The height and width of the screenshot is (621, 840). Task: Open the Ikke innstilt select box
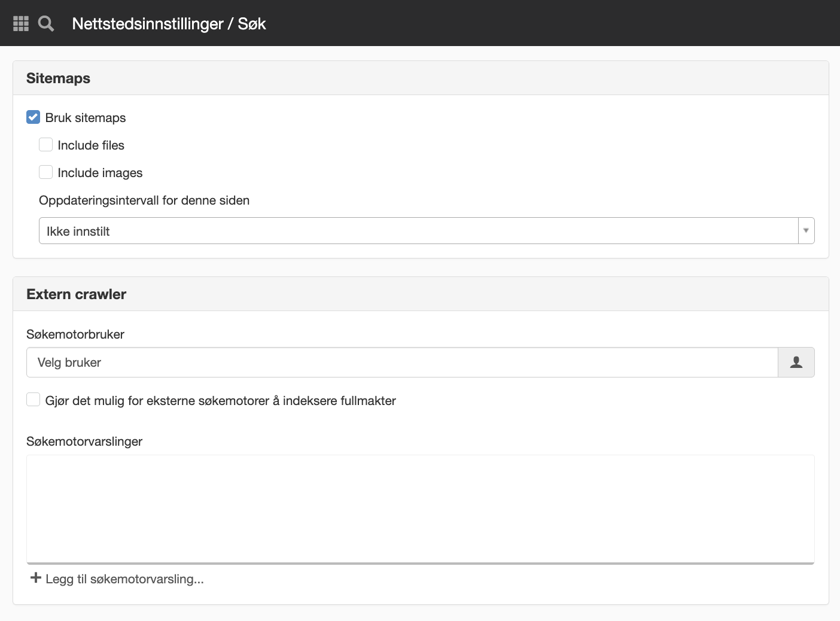[427, 231]
